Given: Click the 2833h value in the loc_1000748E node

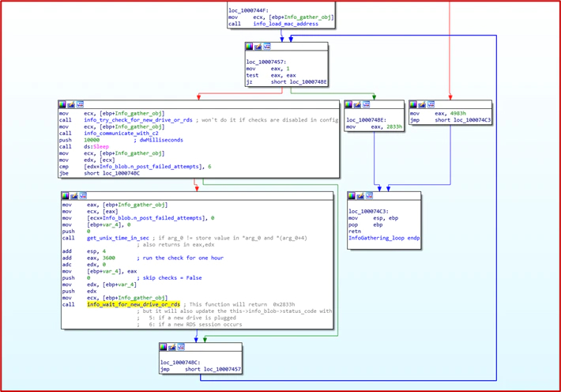Looking at the screenshot, I should (x=394, y=126).
